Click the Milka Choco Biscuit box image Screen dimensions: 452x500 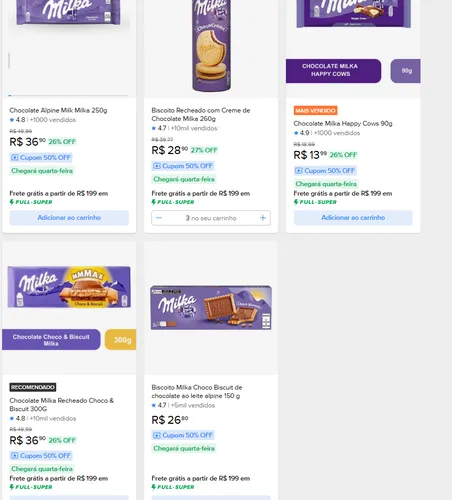tap(211, 307)
